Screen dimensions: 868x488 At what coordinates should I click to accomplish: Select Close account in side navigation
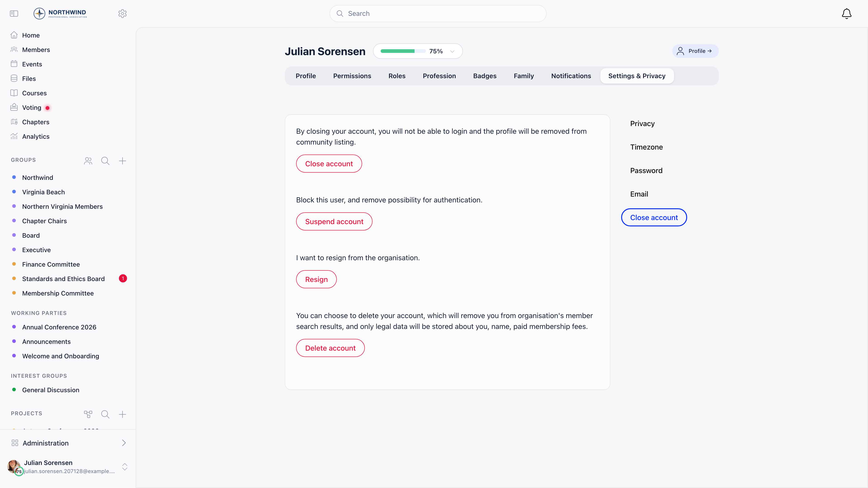[654, 218]
